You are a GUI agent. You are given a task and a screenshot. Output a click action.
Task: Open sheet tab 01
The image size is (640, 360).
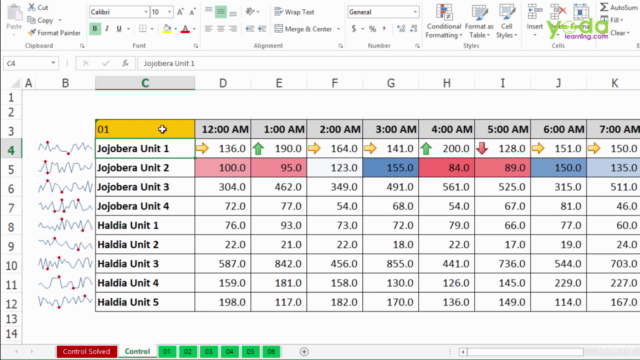[167, 351]
